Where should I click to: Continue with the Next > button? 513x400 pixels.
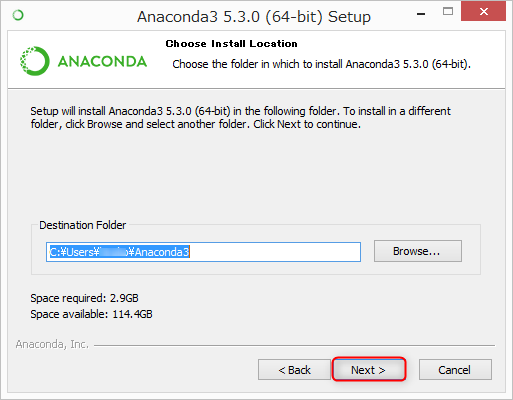(x=369, y=369)
